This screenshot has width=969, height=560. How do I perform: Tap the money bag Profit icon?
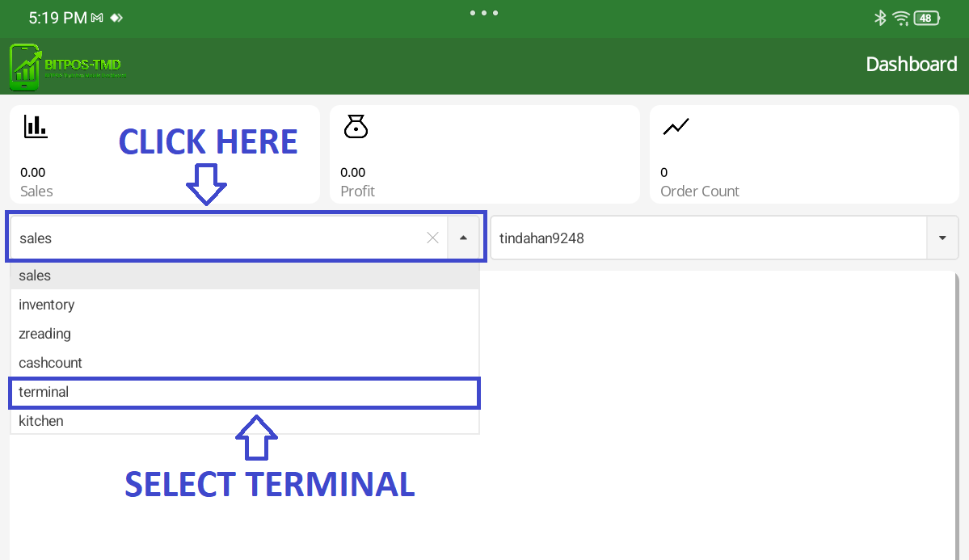coord(356,126)
